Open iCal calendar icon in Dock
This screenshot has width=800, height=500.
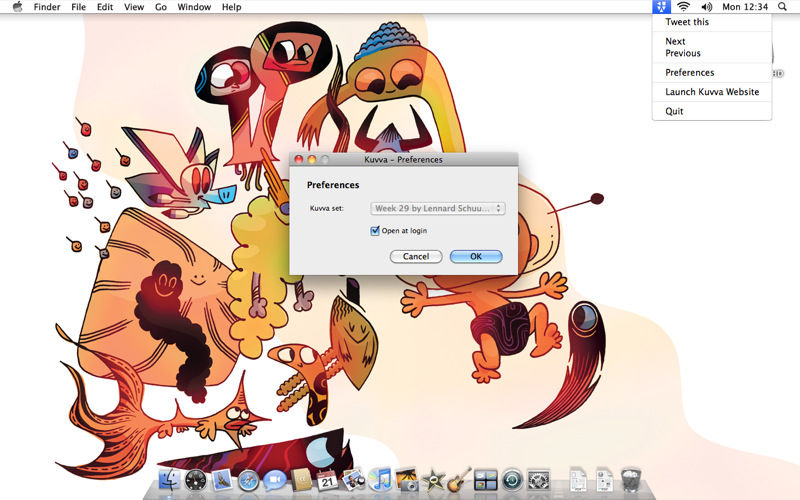(327, 480)
